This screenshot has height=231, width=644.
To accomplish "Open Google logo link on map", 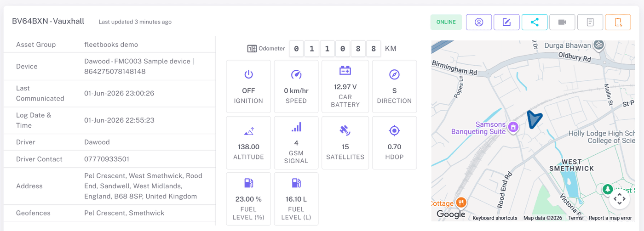I will coord(451,214).
